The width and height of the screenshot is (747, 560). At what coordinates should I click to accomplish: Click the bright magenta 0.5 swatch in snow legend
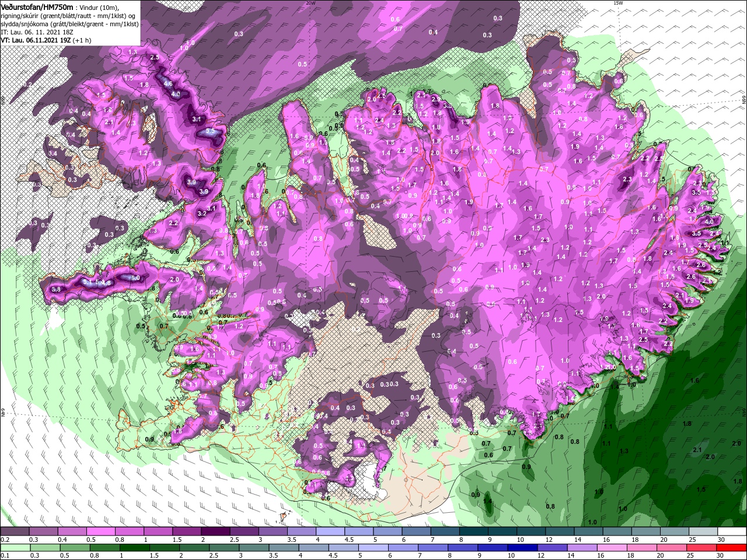[x=100, y=531]
